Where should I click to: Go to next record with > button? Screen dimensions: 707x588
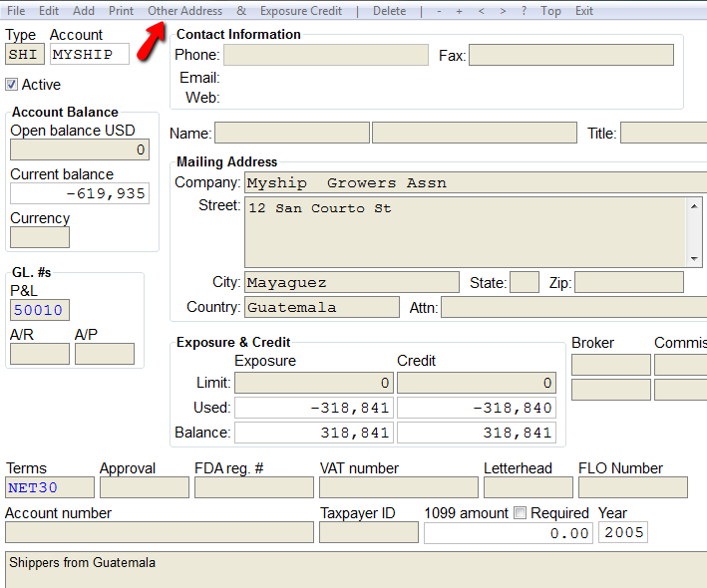pos(503,11)
